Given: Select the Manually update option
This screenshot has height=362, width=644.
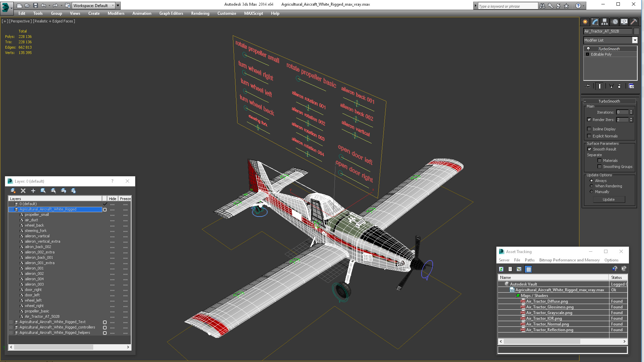Looking at the screenshot, I should (591, 192).
